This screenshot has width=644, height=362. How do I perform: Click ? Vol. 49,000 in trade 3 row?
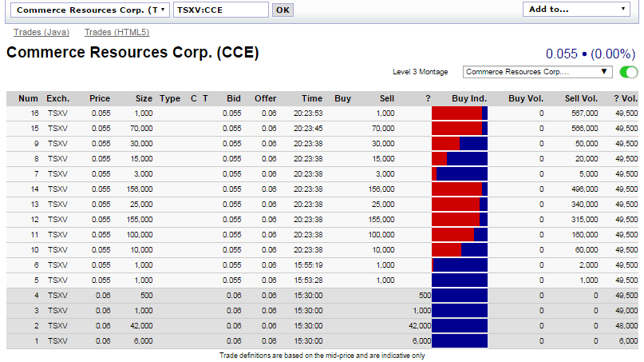[x=626, y=311]
